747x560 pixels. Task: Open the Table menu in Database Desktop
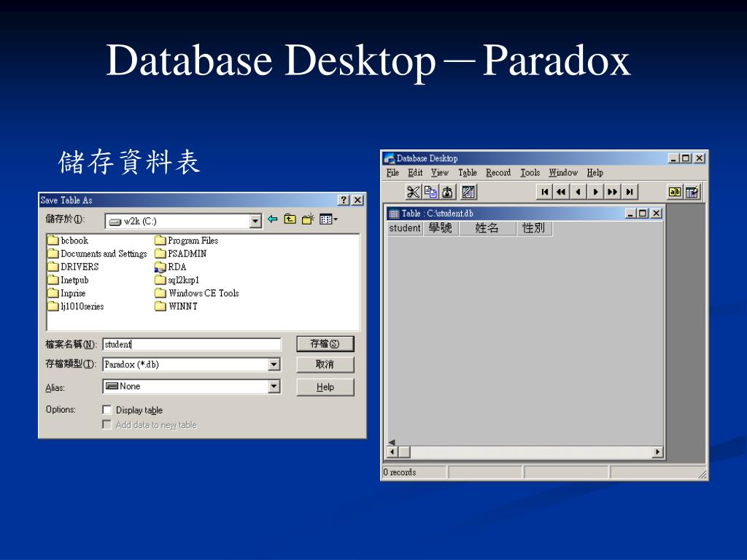click(468, 172)
